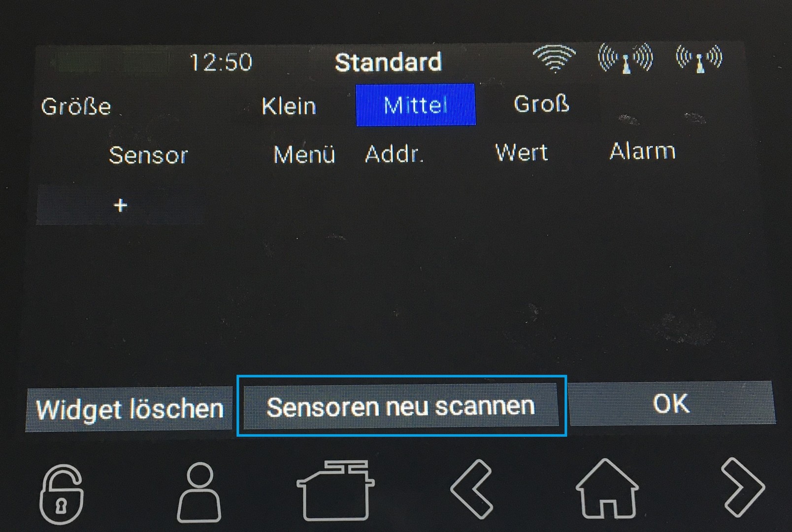Return home via house icon
This screenshot has height=532, width=792.
607,488
